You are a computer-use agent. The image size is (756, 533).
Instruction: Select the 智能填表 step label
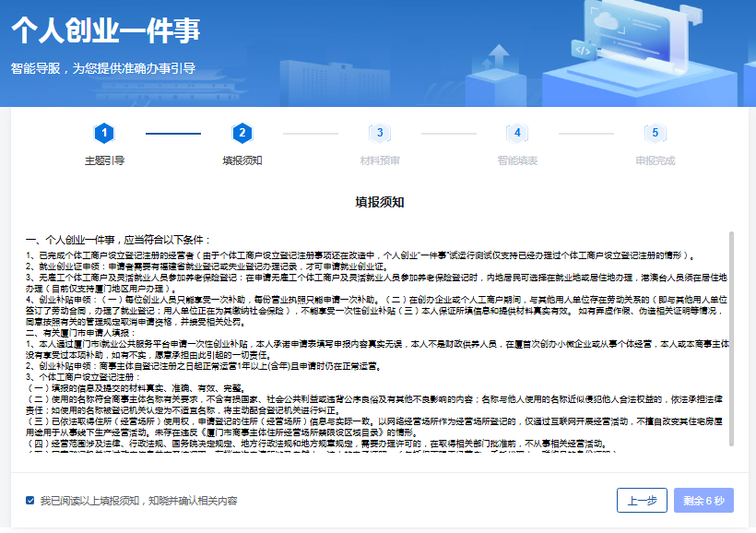coord(517,160)
